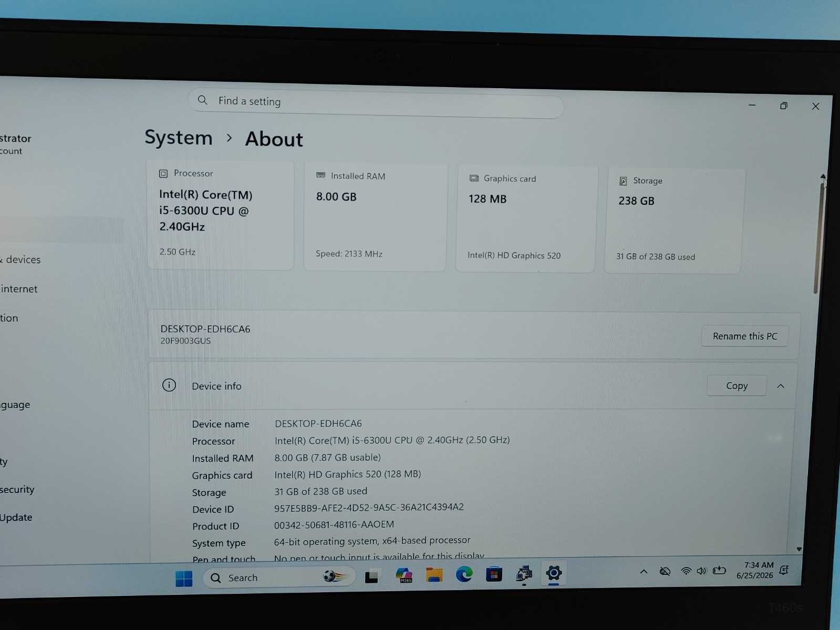
Task: Select the Device ID value text
Action: click(x=369, y=507)
